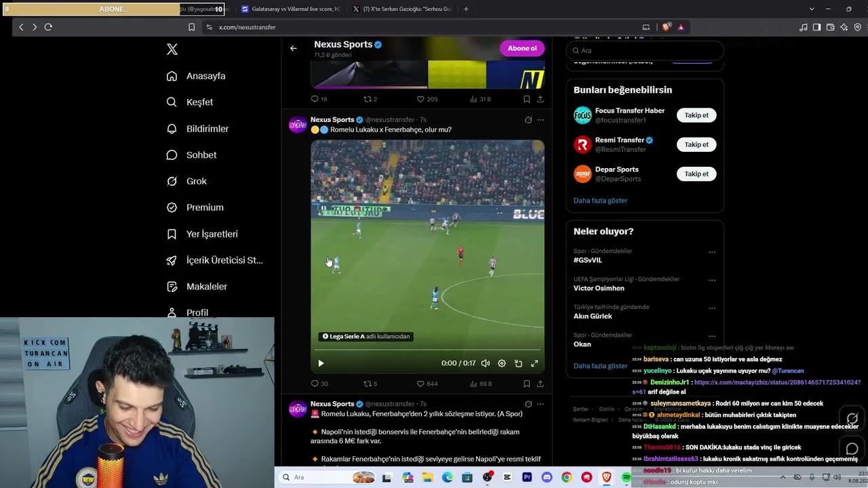868x488 pixels.
Task: Click the Abone ol subscribe button
Action: point(522,48)
